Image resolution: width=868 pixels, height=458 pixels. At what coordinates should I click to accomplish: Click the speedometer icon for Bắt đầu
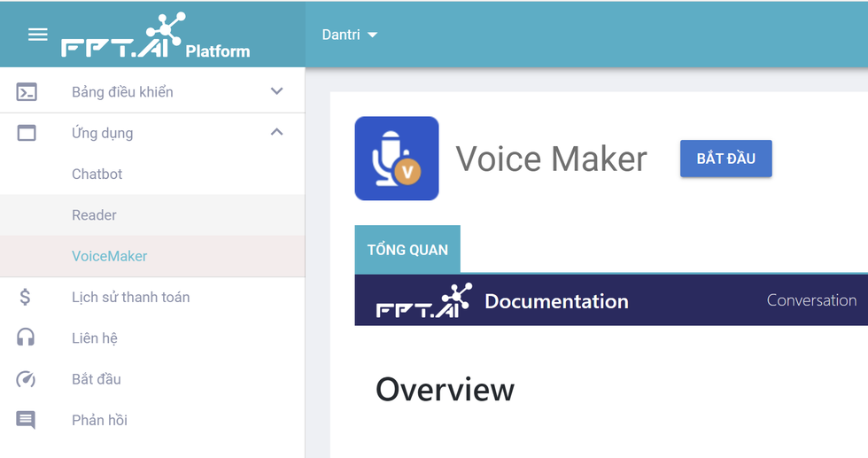[x=26, y=379]
